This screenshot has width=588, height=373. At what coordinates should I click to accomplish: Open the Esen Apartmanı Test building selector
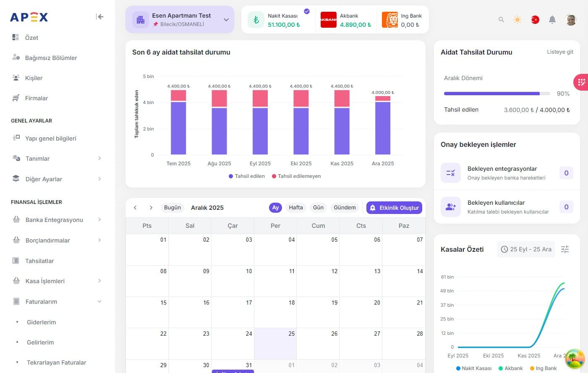point(180,19)
